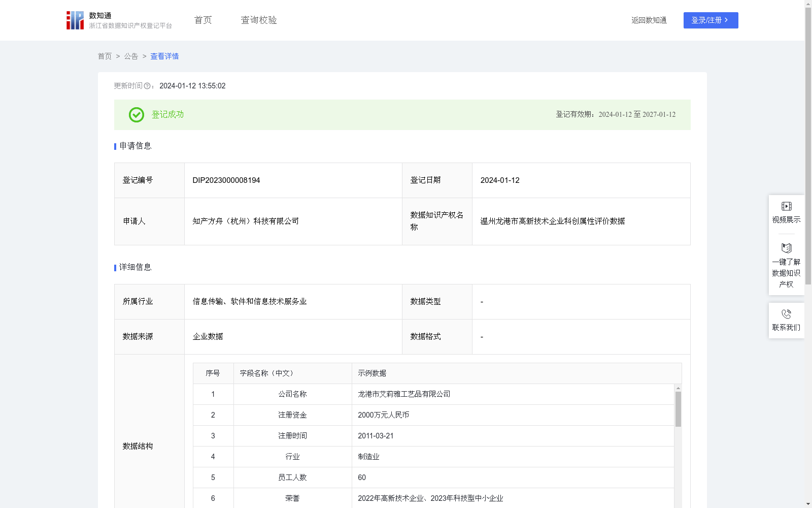Open the 查询校验 navigation tab

(x=259, y=20)
